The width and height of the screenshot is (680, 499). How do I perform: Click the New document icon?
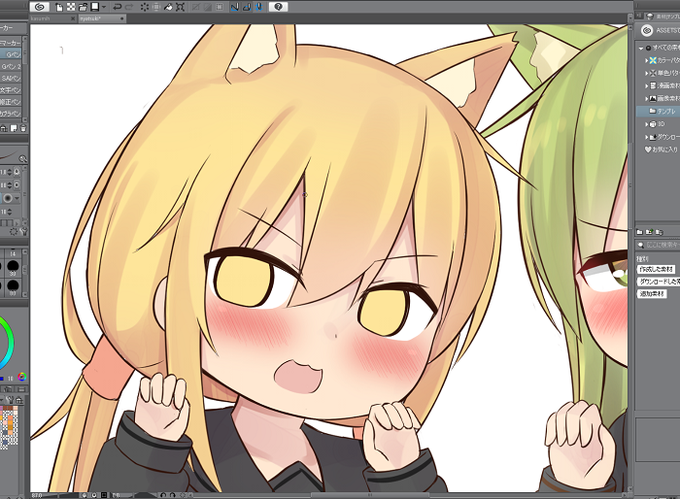59,7
